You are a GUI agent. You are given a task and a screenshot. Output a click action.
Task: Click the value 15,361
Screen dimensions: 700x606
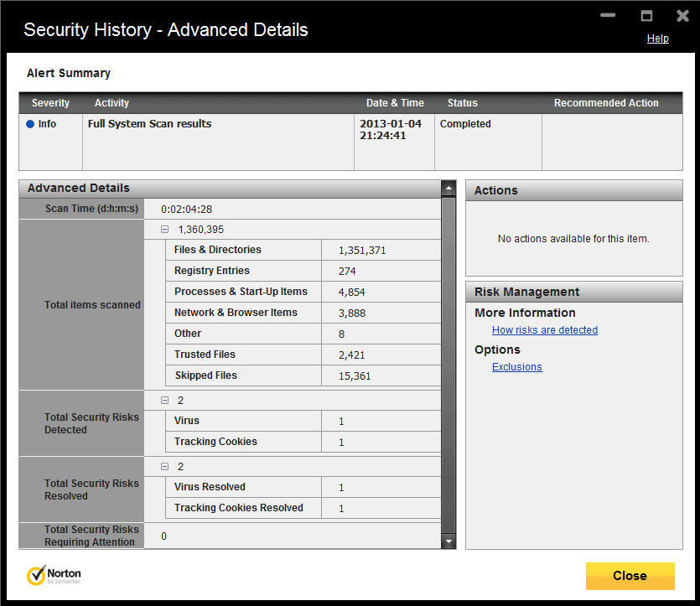point(355,376)
